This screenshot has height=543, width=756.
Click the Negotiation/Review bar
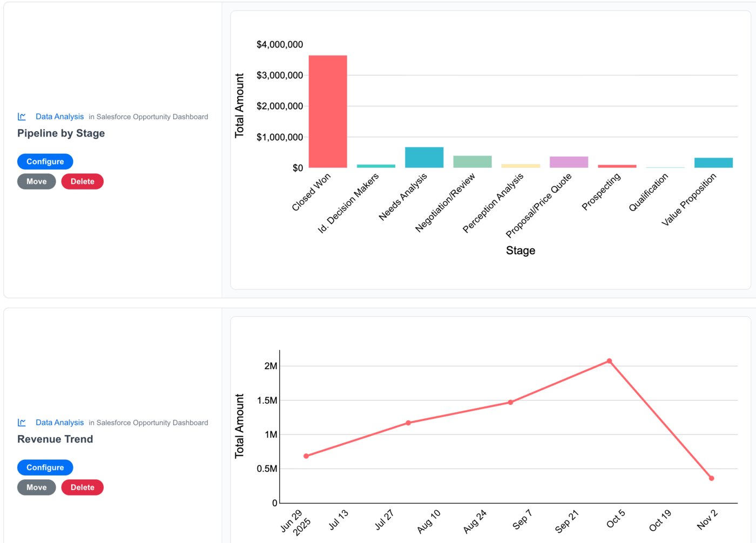click(472, 160)
